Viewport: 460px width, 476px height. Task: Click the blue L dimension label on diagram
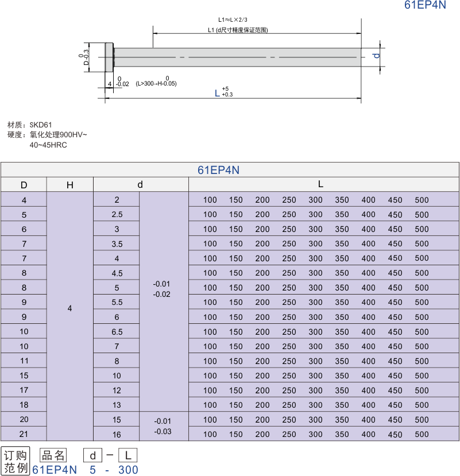(217, 93)
